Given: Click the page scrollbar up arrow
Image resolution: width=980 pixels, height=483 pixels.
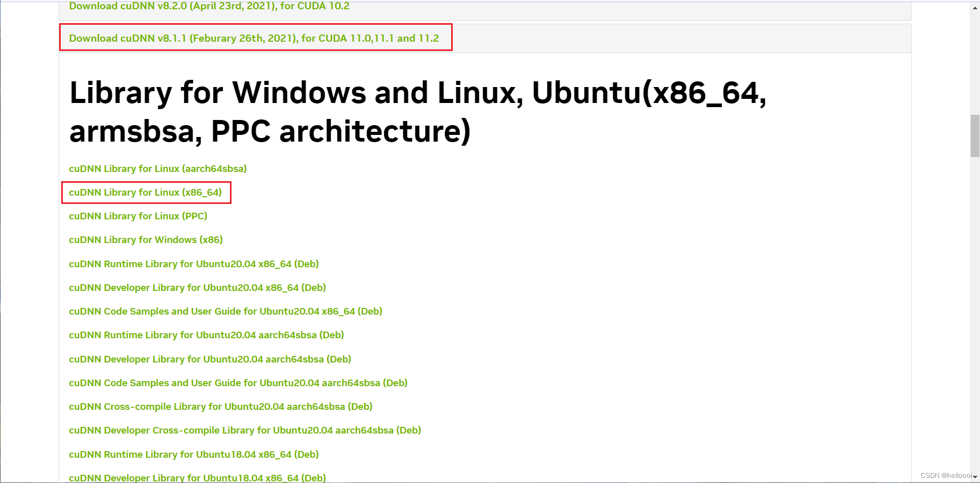Looking at the screenshot, I should [975, 8].
